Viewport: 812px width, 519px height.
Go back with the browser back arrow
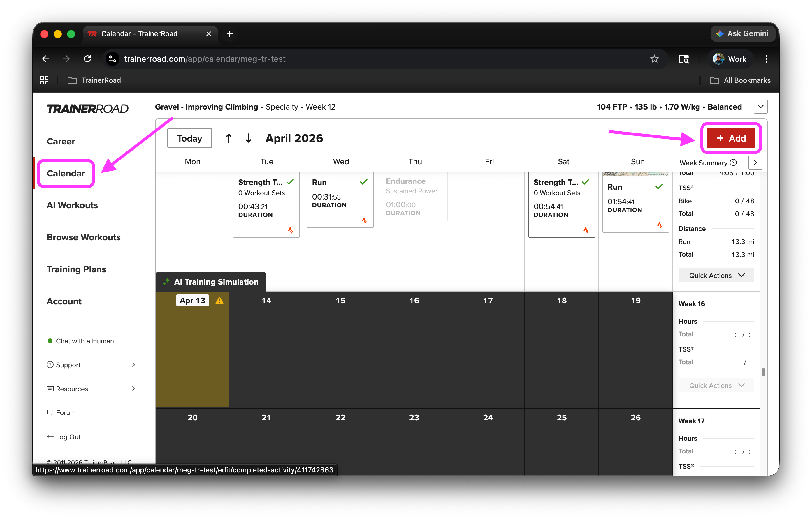45,59
